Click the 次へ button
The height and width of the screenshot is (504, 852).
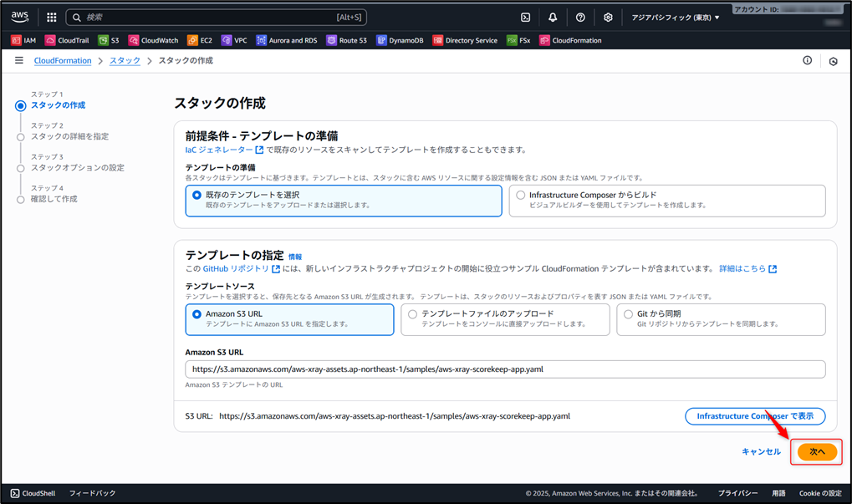tap(817, 451)
